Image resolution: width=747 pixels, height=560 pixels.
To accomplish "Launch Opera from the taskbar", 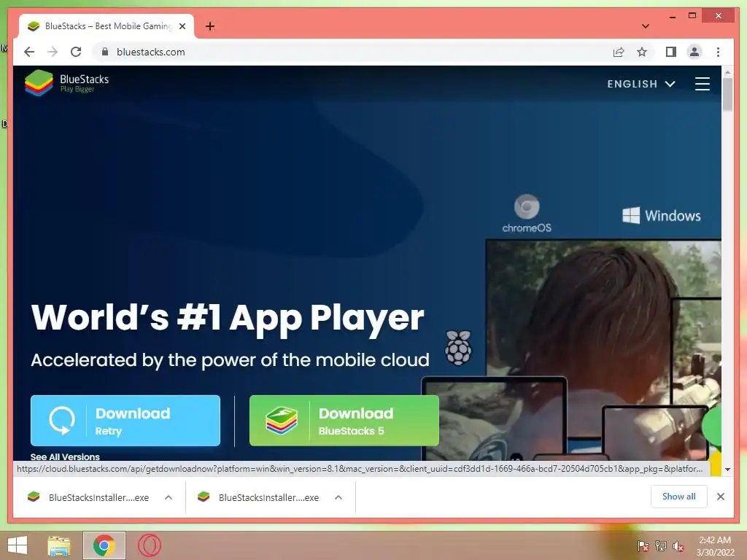I will 149,545.
